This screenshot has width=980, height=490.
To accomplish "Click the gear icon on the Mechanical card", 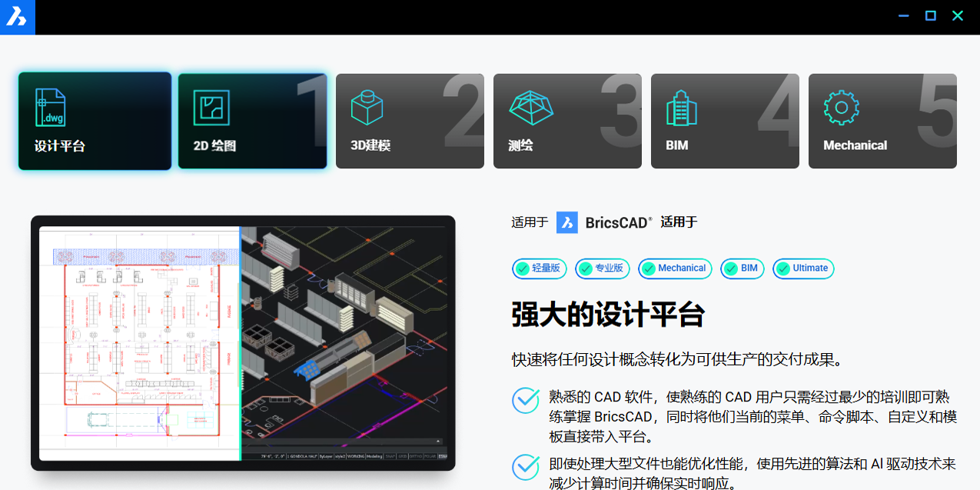I will (840, 107).
